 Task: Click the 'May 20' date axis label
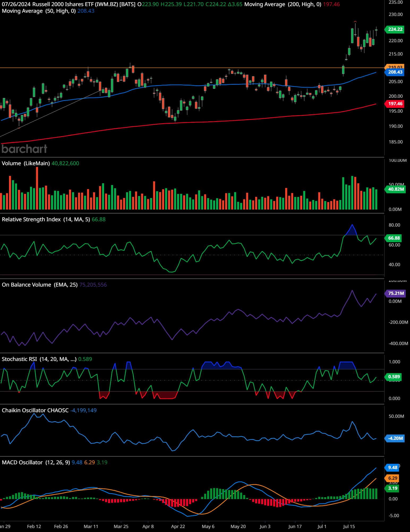click(x=238, y=526)
